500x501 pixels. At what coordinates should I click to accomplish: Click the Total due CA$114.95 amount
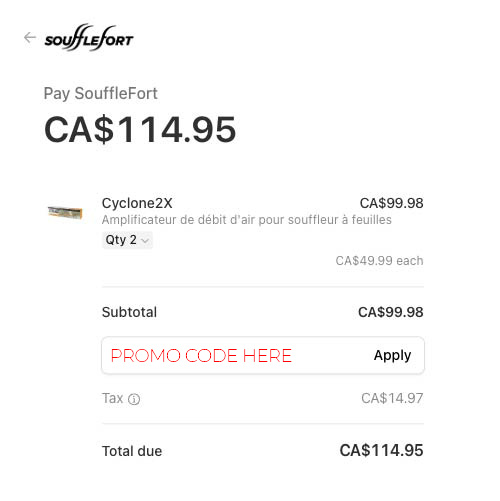coord(381,451)
